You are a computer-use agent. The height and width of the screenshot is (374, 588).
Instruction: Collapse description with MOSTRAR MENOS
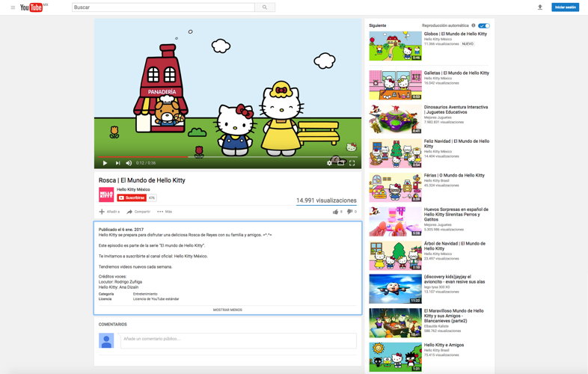point(227,310)
